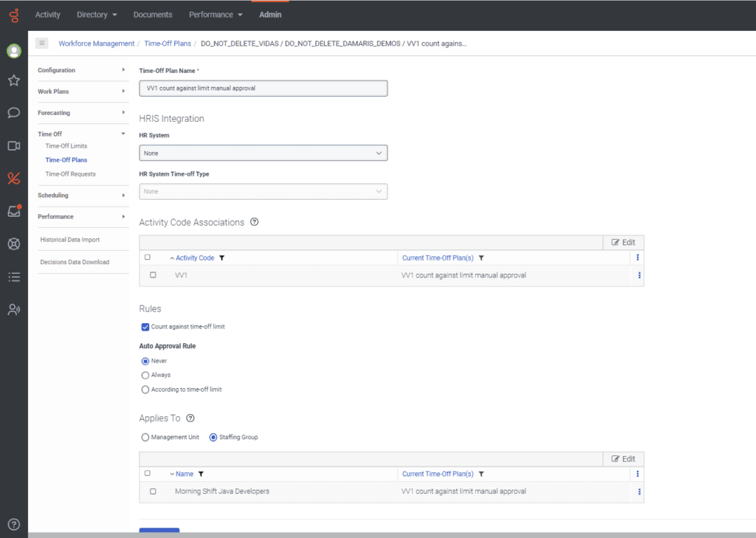Click the star favorites icon in sidebar

click(x=13, y=80)
